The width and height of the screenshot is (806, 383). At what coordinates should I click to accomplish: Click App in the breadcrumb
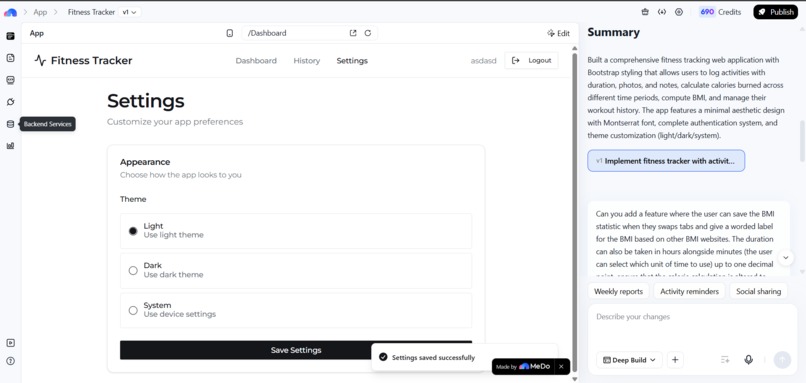tap(40, 12)
